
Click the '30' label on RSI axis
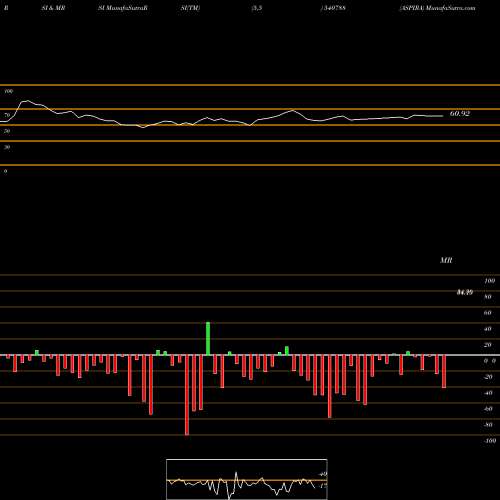pos(7,147)
